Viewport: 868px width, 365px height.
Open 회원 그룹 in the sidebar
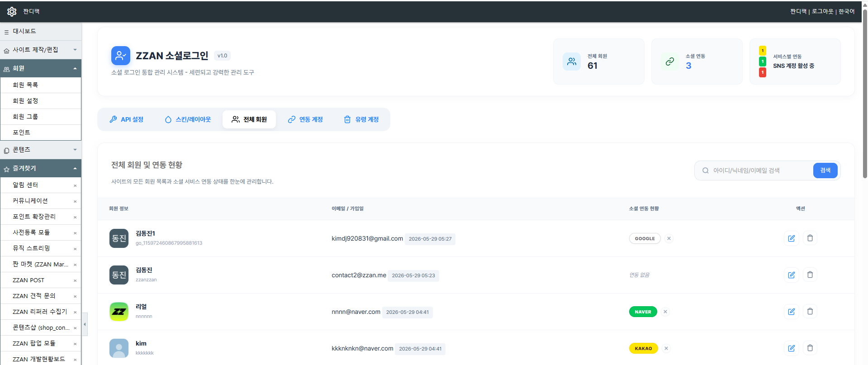[41, 117]
